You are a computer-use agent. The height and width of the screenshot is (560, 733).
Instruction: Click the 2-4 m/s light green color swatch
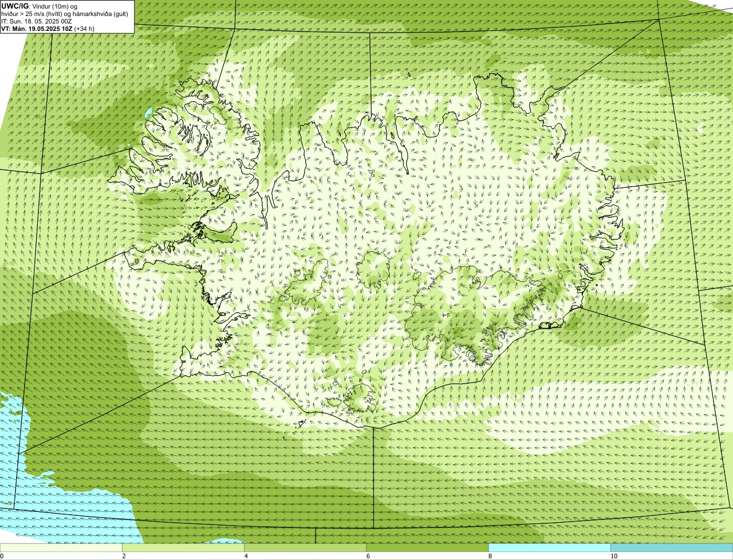[x=183, y=548]
